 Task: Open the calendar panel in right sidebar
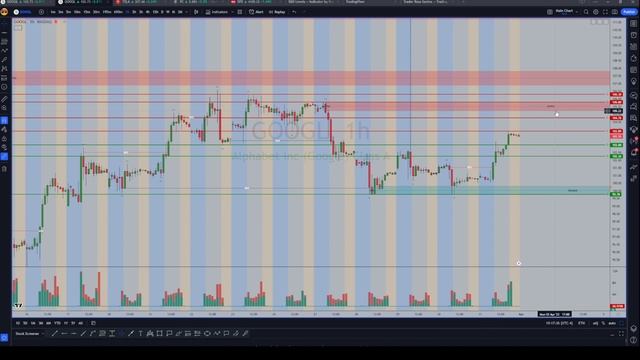633,70
